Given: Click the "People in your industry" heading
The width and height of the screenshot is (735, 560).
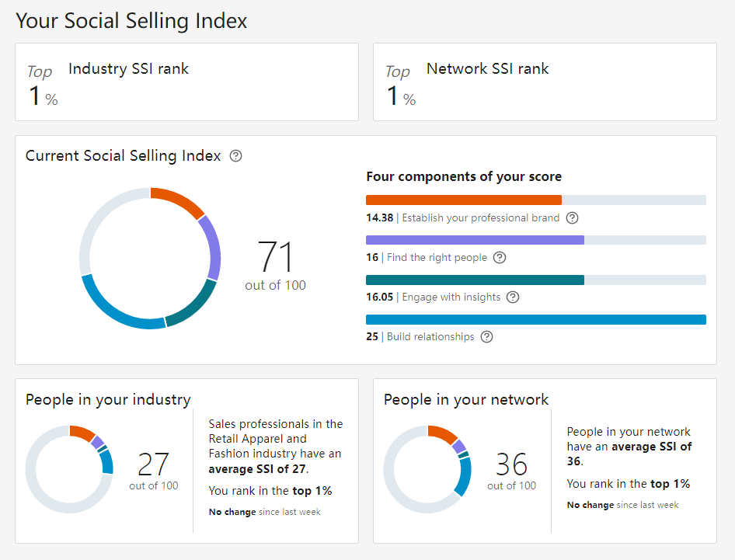Looking at the screenshot, I should pos(108,400).
